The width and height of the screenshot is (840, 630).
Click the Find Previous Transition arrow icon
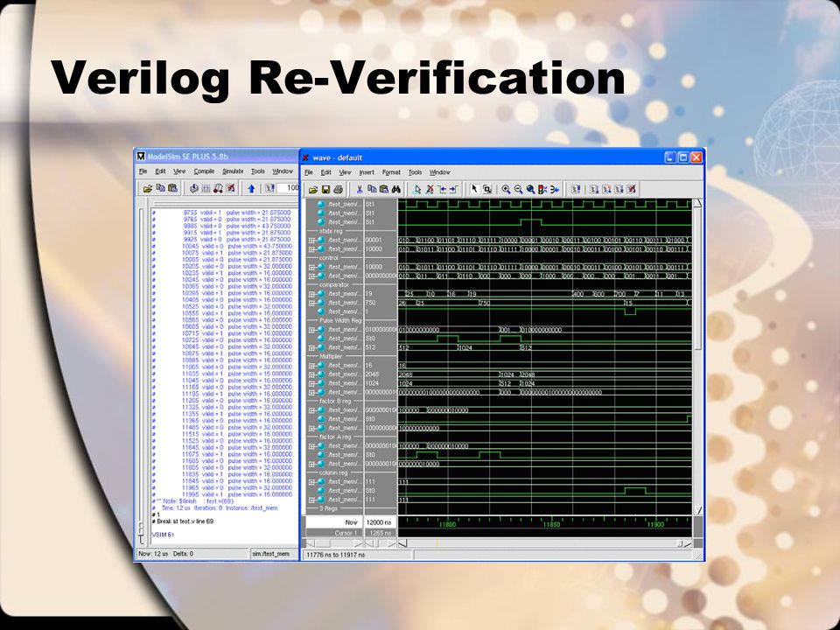[442, 190]
